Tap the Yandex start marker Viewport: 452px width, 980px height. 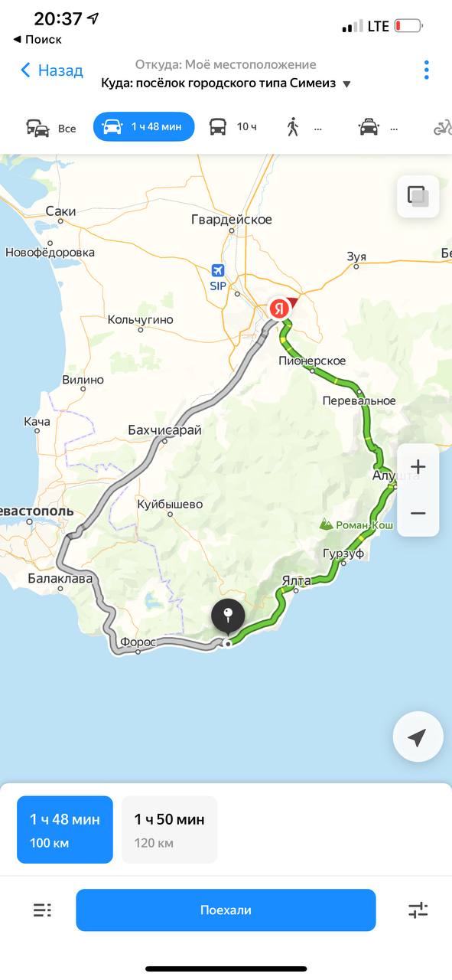point(281,309)
